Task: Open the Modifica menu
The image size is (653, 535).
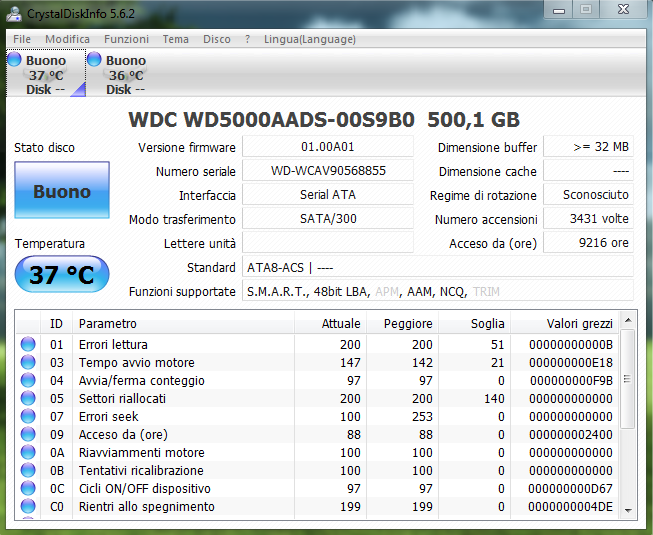Action: [67, 39]
